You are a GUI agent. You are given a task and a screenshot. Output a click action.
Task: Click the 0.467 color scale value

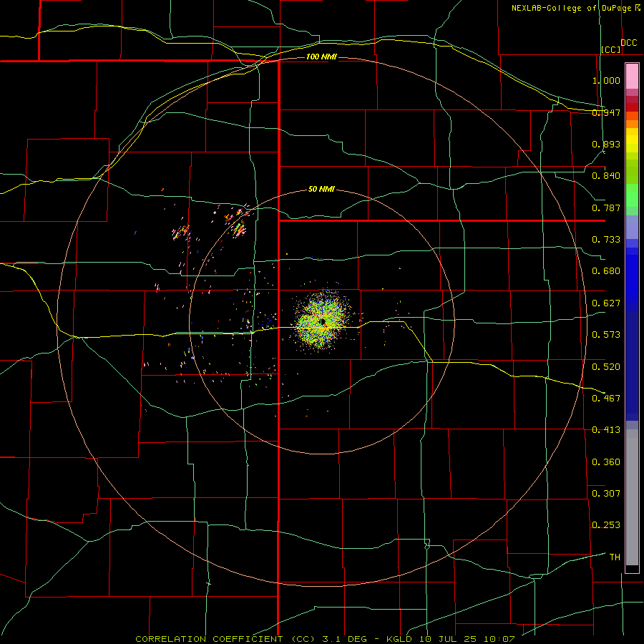606,398
